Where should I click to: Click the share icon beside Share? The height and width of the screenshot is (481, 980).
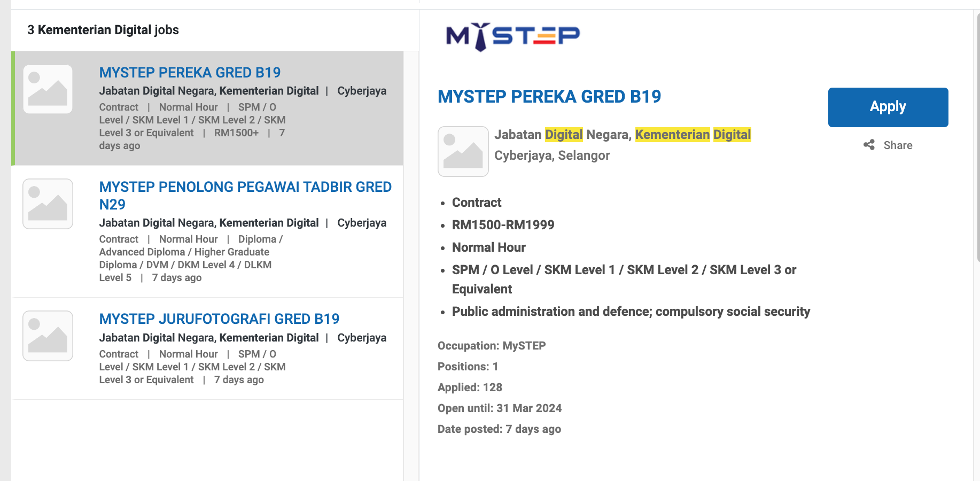(x=869, y=145)
